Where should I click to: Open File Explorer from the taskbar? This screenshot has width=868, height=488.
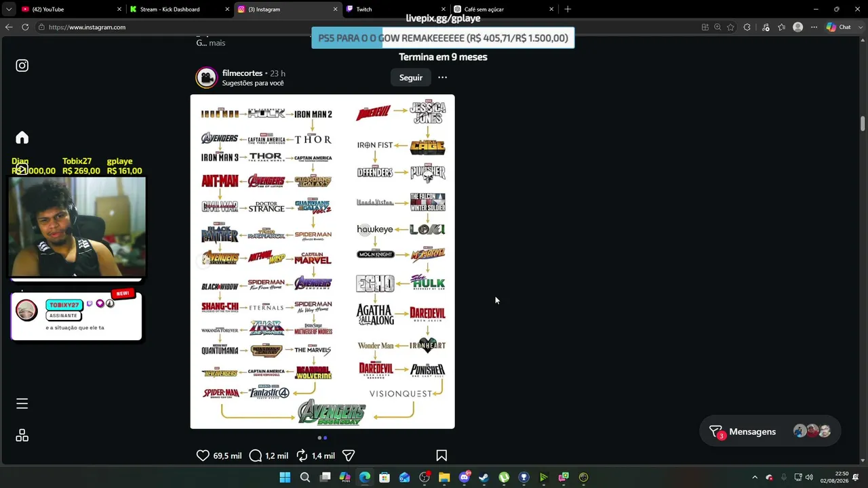(x=444, y=477)
